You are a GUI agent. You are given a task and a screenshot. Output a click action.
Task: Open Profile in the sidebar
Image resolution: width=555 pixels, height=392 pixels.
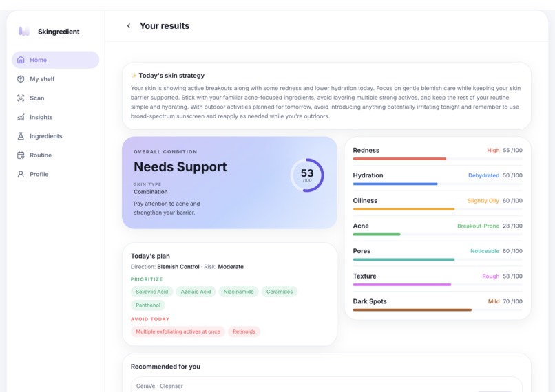pyautogui.click(x=56, y=174)
